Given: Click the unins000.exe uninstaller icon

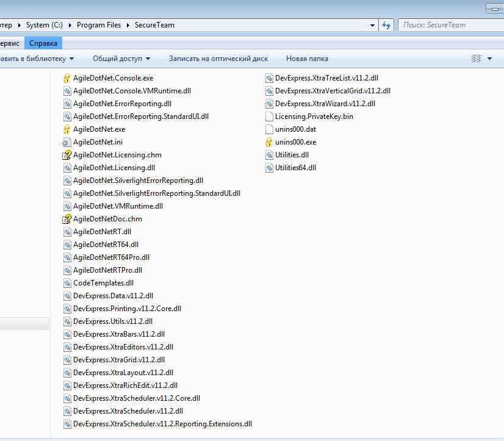Looking at the screenshot, I should click(x=269, y=142).
